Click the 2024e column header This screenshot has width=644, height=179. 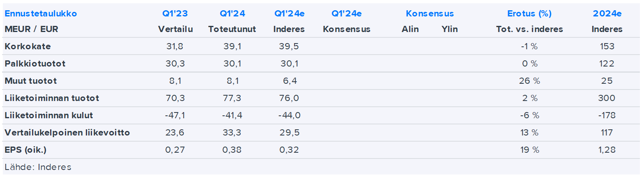pos(607,14)
